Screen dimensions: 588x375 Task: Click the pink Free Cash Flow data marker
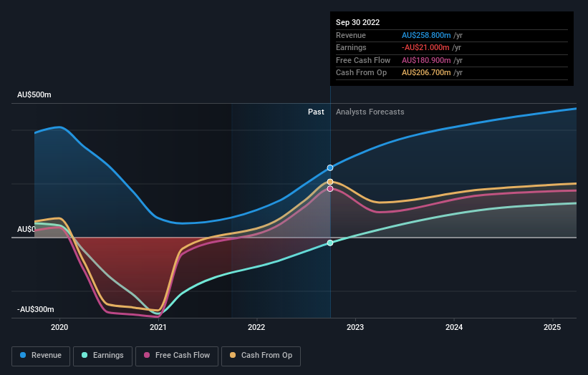(330, 189)
